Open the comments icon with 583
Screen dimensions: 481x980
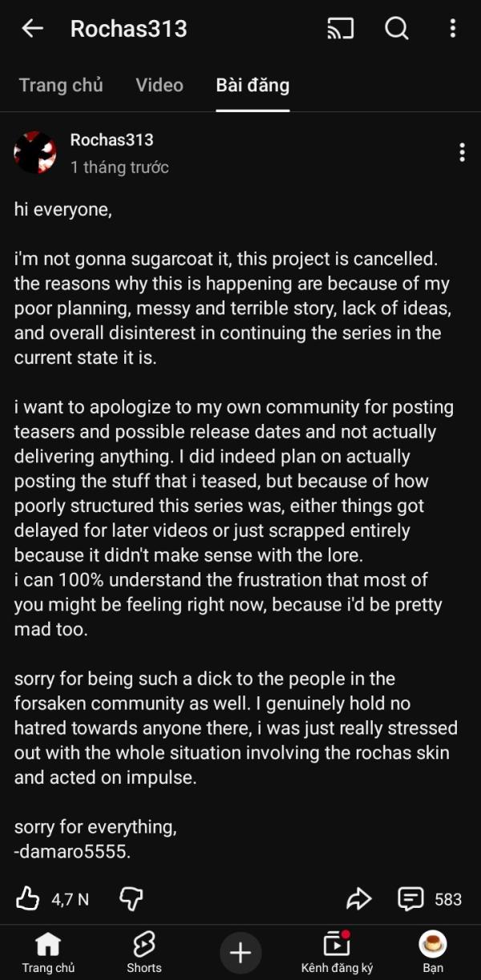coord(411,899)
